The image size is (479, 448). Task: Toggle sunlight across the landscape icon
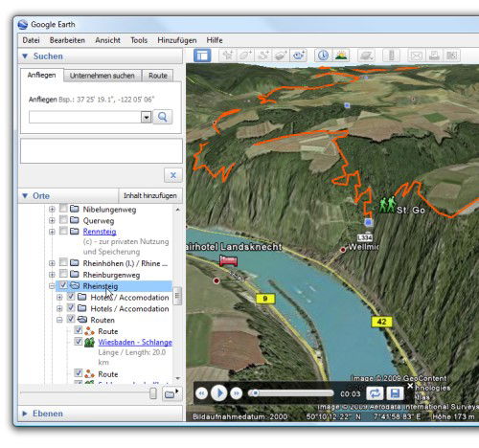point(341,56)
